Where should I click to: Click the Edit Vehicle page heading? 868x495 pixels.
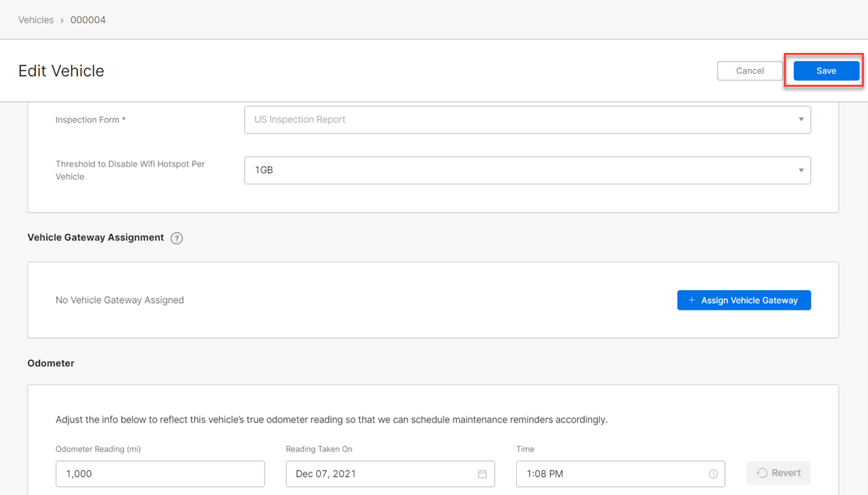coord(61,71)
